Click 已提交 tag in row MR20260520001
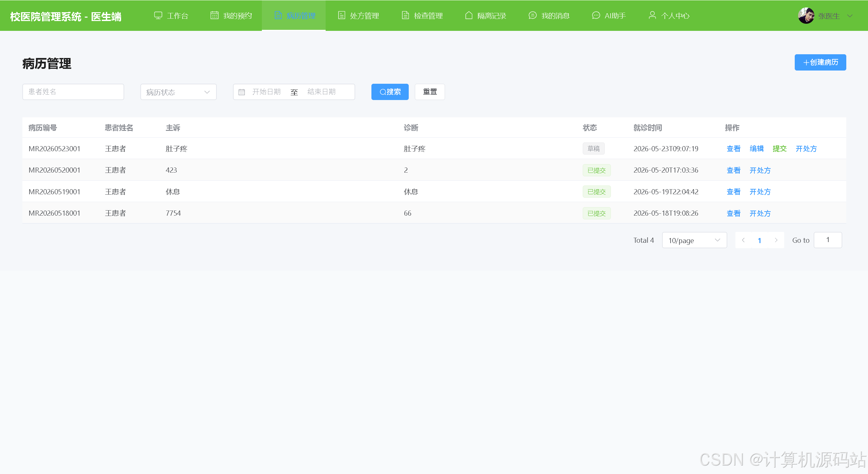 pos(597,170)
